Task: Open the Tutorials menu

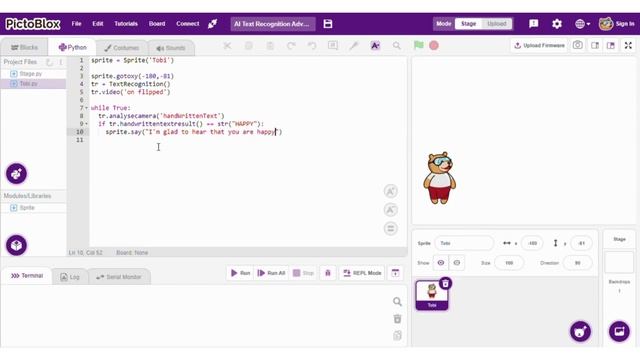Action: point(126,24)
